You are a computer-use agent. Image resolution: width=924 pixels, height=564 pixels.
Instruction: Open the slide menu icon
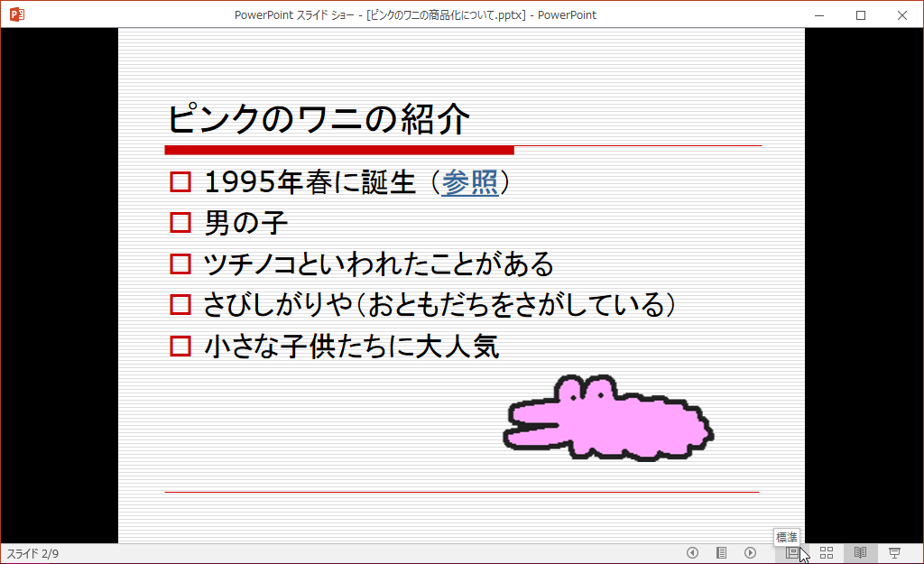pos(721,553)
